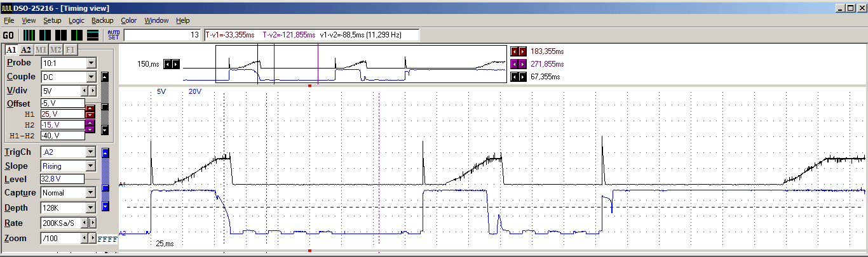This screenshot has height=257, width=868.
Task: Decrease Zoom with left arrow
Action: click(x=84, y=238)
